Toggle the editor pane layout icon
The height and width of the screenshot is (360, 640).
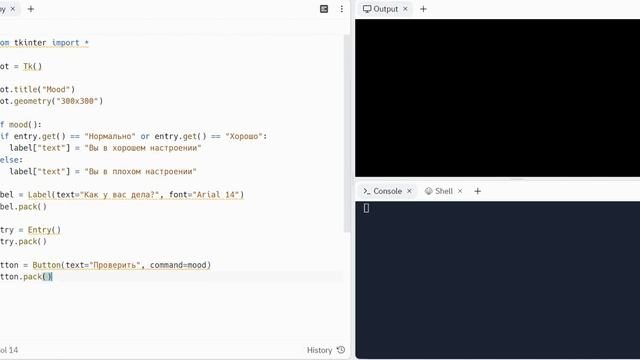tap(324, 9)
